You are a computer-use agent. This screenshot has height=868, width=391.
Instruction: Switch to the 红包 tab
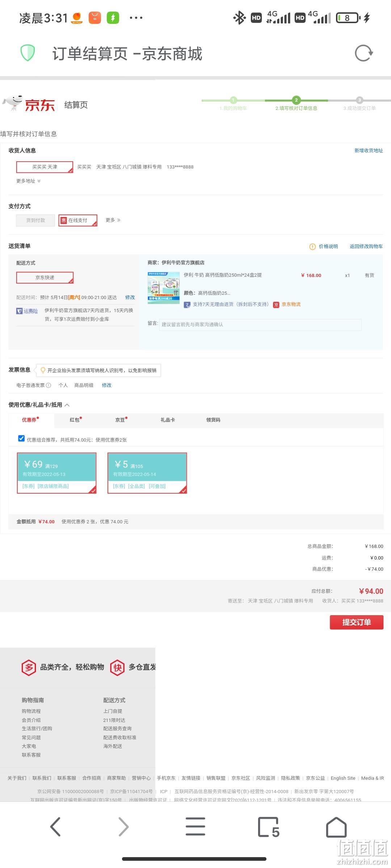coord(76,420)
